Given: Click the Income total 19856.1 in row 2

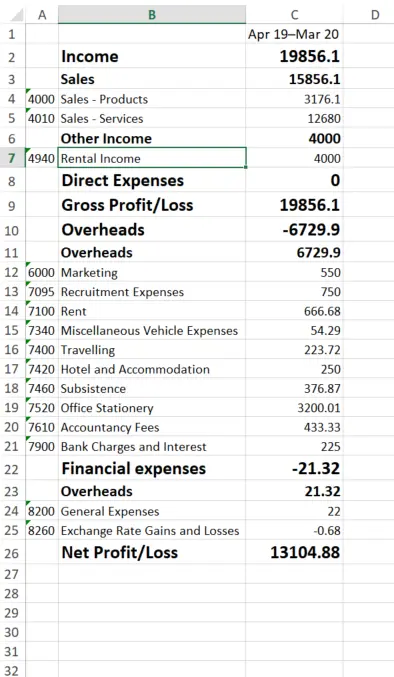Looking at the screenshot, I should coord(294,56).
